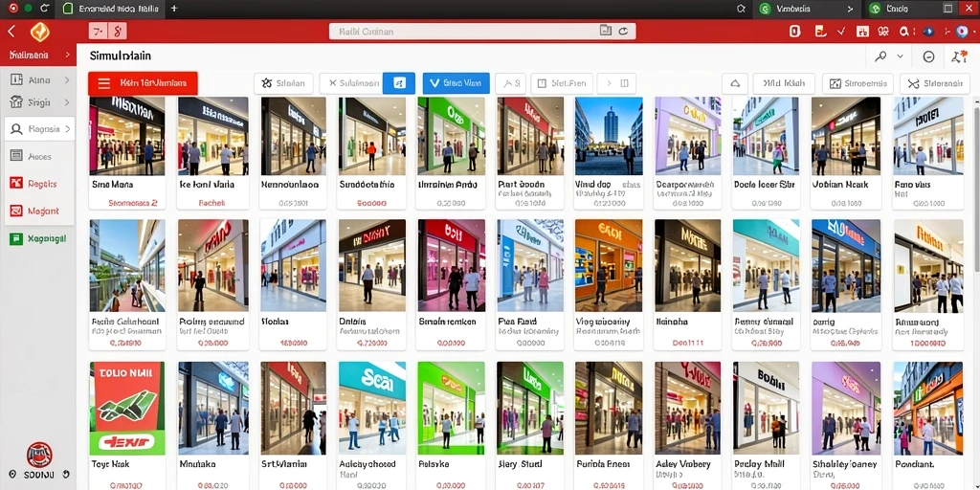Click the dark blue circle icon in the red header
The width and height of the screenshot is (980, 490).
coord(928,32)
